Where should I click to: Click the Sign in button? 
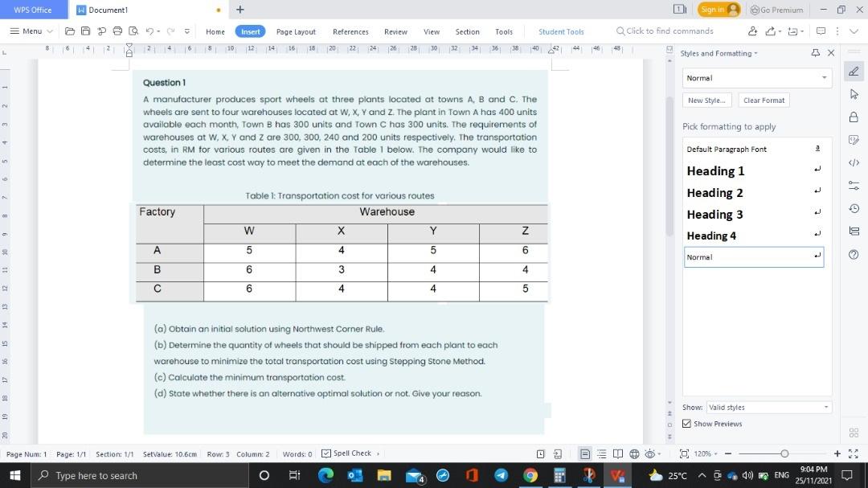719,10
